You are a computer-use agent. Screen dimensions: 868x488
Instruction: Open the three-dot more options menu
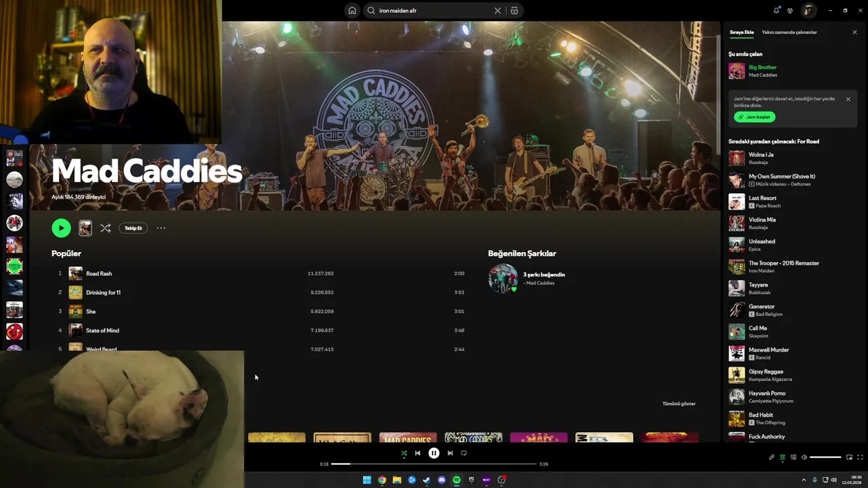(x=161, y=228)
